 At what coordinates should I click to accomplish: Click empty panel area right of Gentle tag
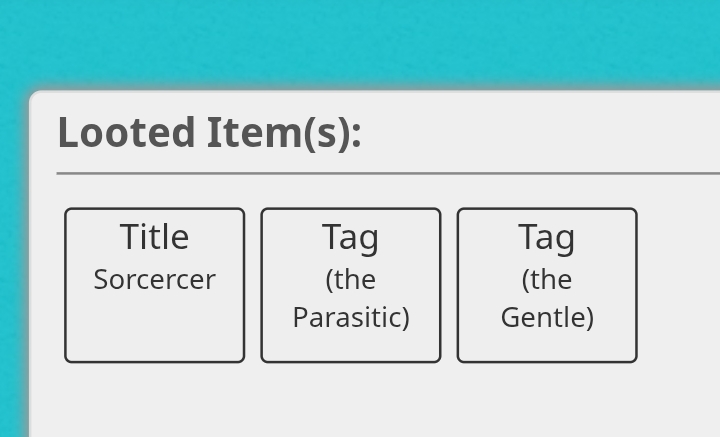pyautogui.click(x=679, y=285)
